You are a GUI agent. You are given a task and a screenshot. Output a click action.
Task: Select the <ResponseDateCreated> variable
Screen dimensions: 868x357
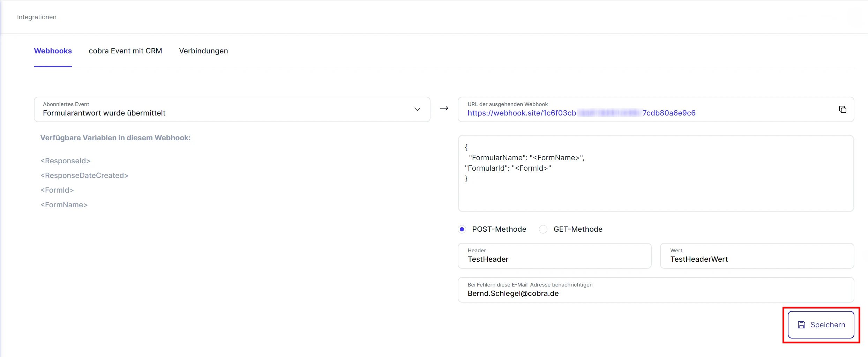pos(84,176)
